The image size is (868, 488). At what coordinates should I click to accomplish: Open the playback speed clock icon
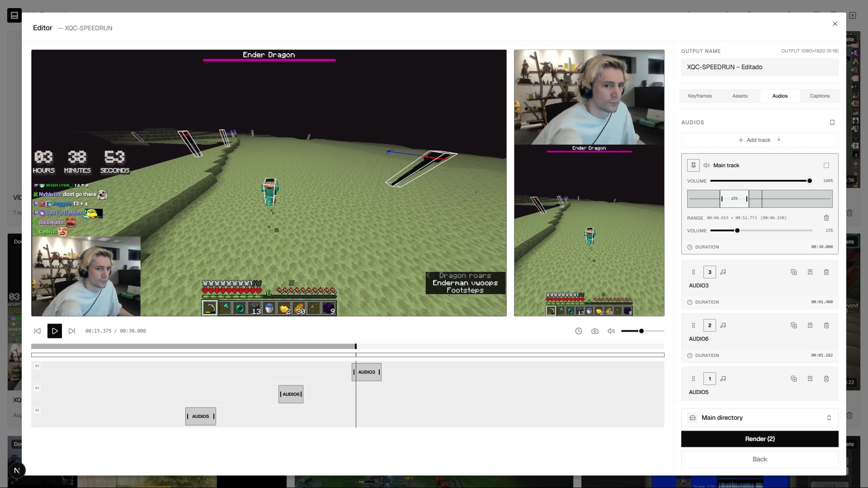tap(579, 331)
